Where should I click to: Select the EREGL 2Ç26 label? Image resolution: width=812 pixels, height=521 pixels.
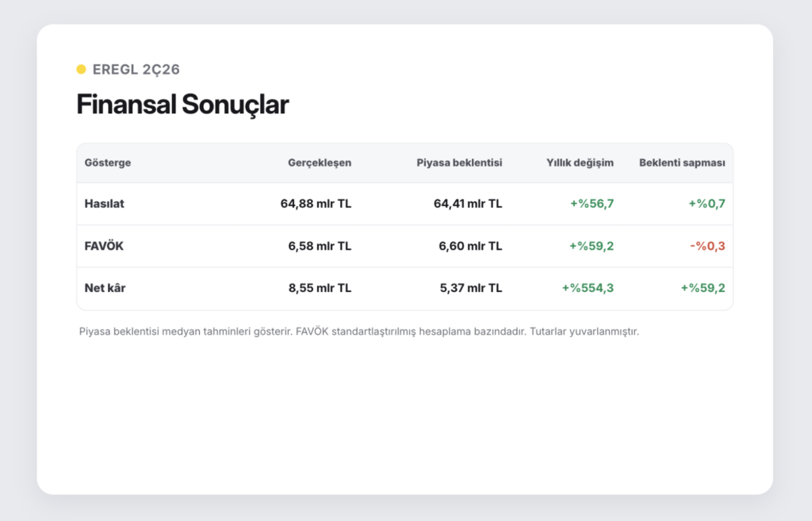point(136,70)
